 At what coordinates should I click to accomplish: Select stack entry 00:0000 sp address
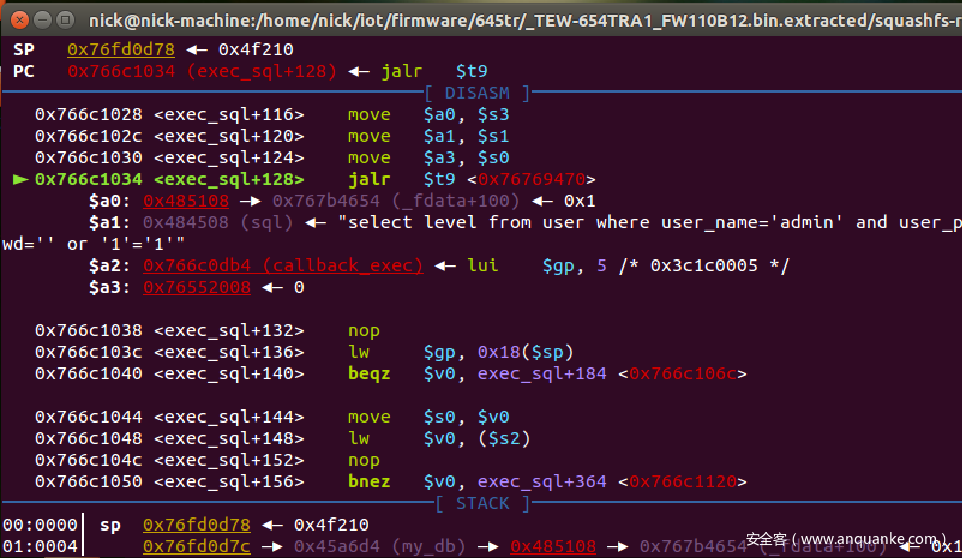tap(197, 525)
